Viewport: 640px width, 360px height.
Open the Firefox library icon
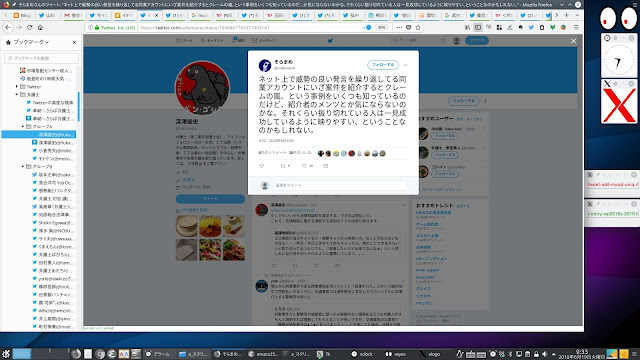pos(467,27)
